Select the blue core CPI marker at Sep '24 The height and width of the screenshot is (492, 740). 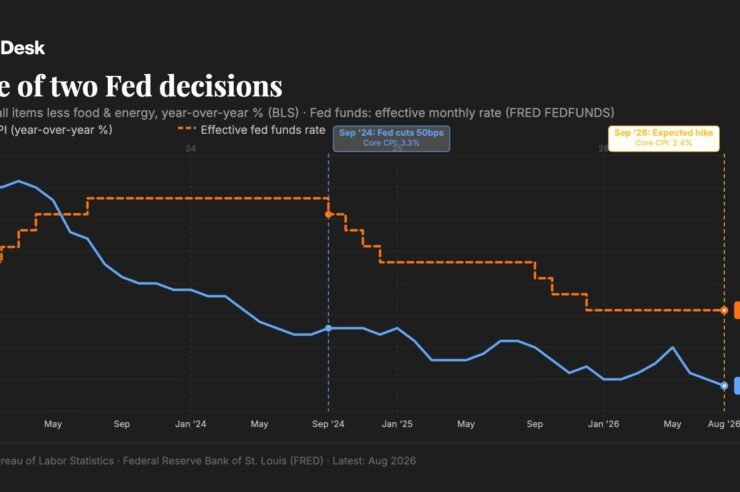tap(328, 328)
